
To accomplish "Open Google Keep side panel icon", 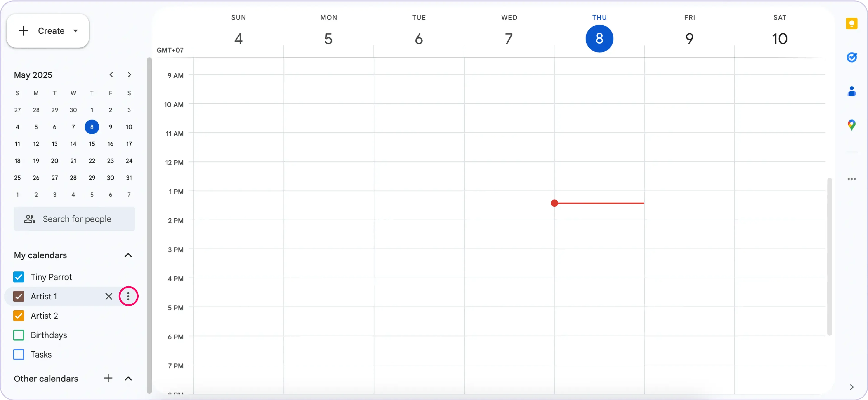I will click(x=851, y=23).
